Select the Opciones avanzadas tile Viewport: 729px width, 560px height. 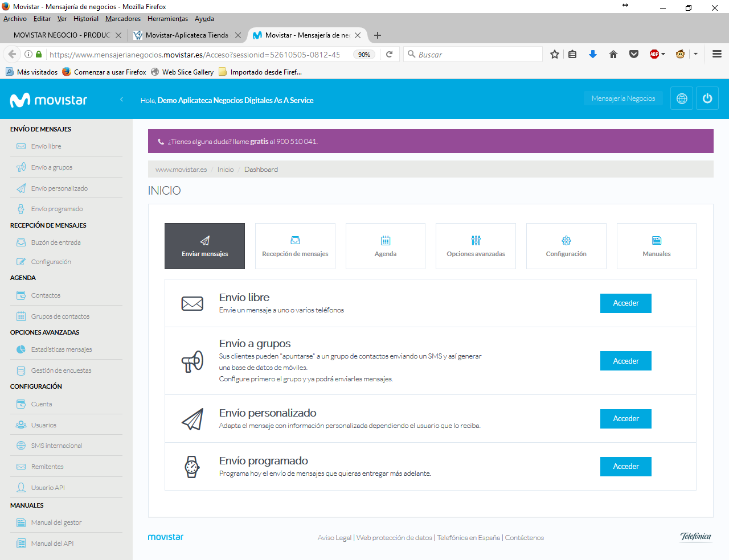coord(476,246)
